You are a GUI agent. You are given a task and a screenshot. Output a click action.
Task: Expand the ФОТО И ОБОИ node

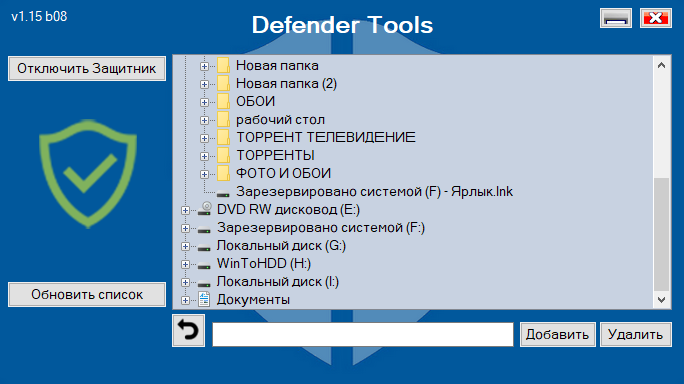pos(204,174)
